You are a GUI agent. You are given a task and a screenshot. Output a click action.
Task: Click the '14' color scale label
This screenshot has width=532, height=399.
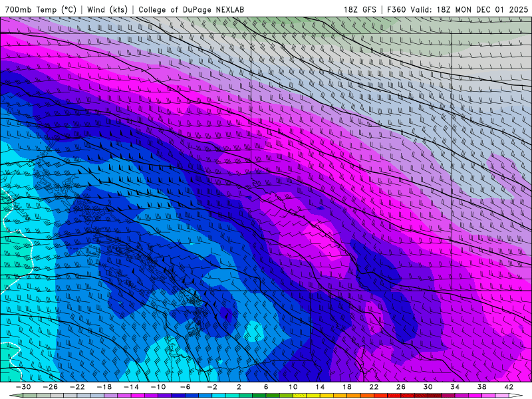tap(320, 387)
